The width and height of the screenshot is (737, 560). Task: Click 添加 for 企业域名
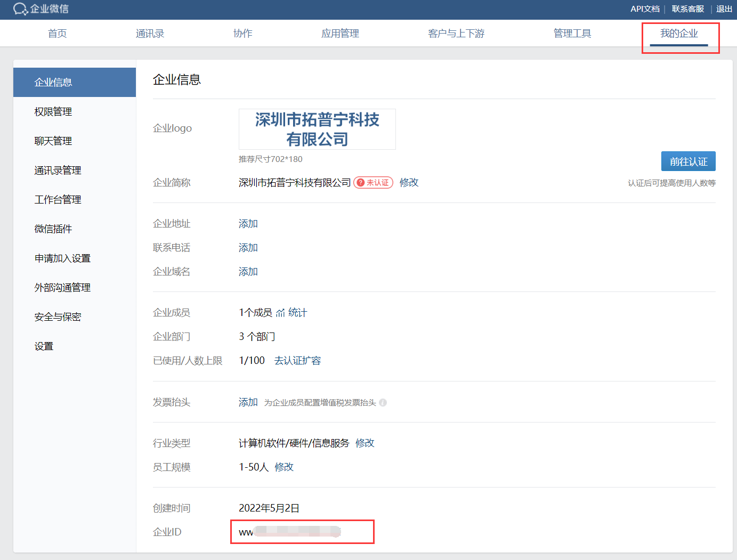point(248,272)
